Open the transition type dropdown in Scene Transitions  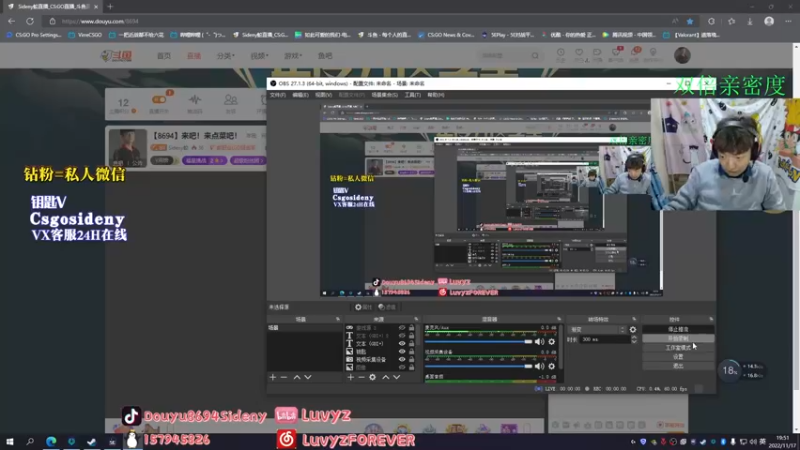coord(597,330)
